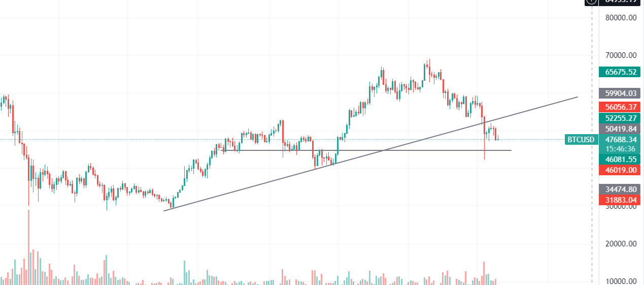Click the tallest red volume bar
This screenshot has height=285, width=644.
[28, 247]
